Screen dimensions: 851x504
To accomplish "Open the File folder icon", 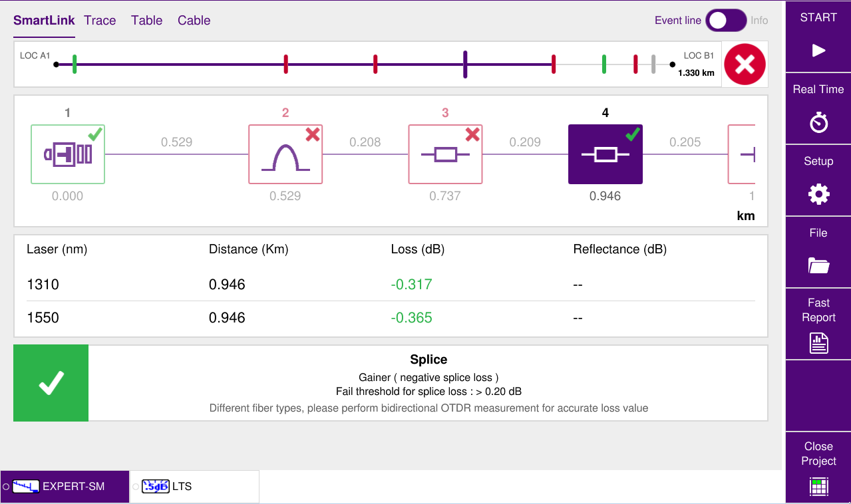I will point(817,265).
